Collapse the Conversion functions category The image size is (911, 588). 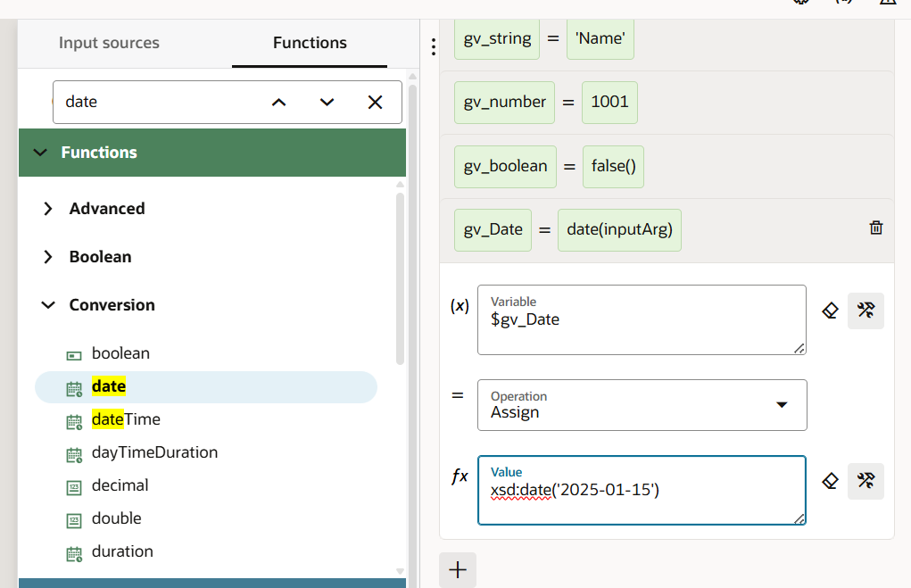pos(48,305)
